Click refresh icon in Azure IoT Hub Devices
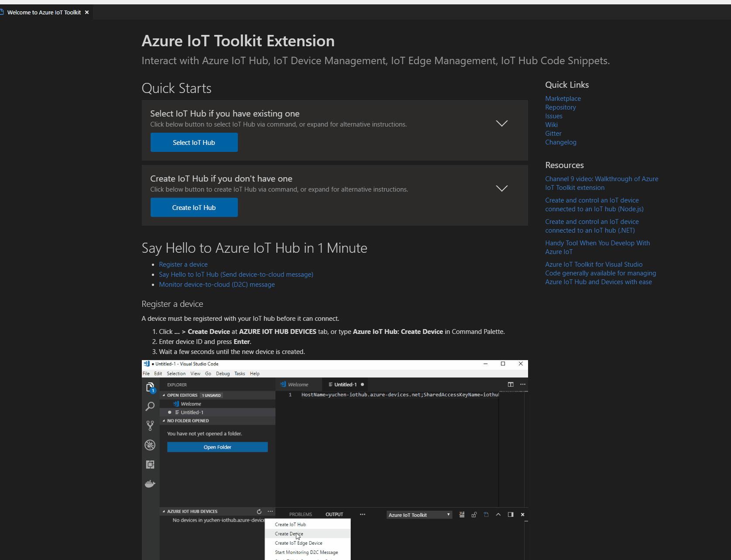The width and height of the screenshot is (731, 560). pos(259,512)
